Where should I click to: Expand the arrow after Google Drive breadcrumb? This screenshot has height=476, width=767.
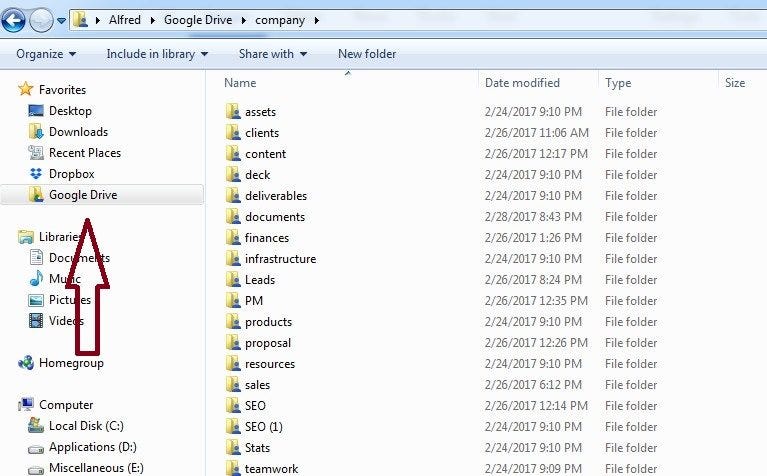pos(244,21)
